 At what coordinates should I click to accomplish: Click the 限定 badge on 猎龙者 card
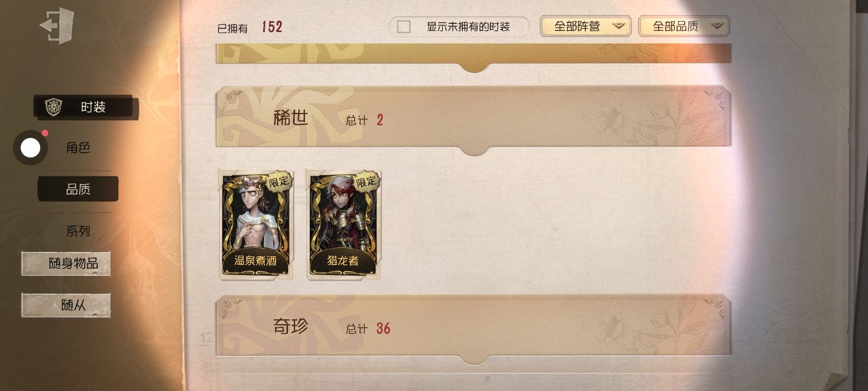(x=367, y=181)
